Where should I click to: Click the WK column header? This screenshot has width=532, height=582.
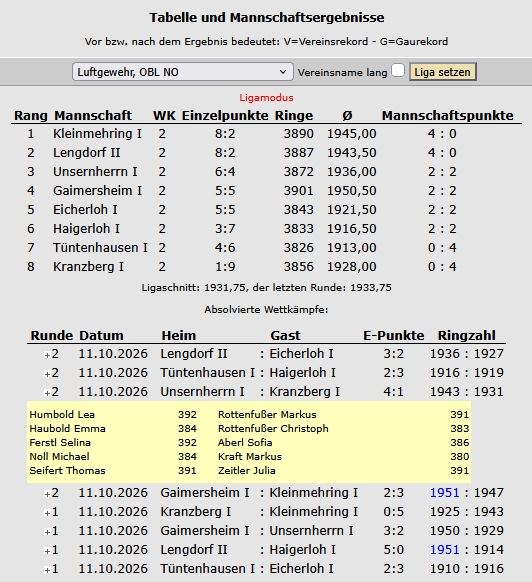point(164,115)
